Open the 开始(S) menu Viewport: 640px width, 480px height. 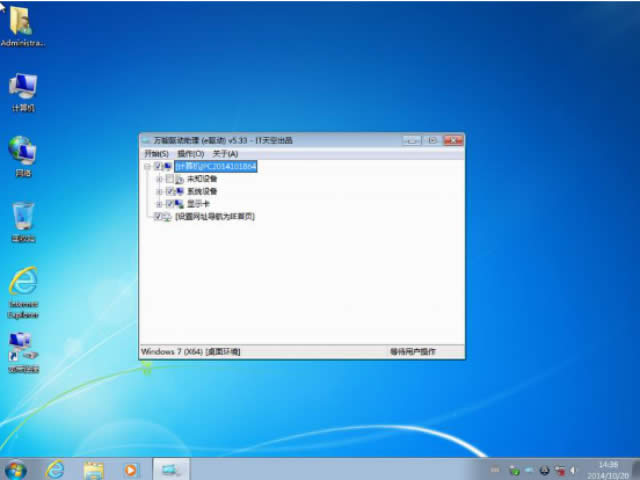(156, 154)
